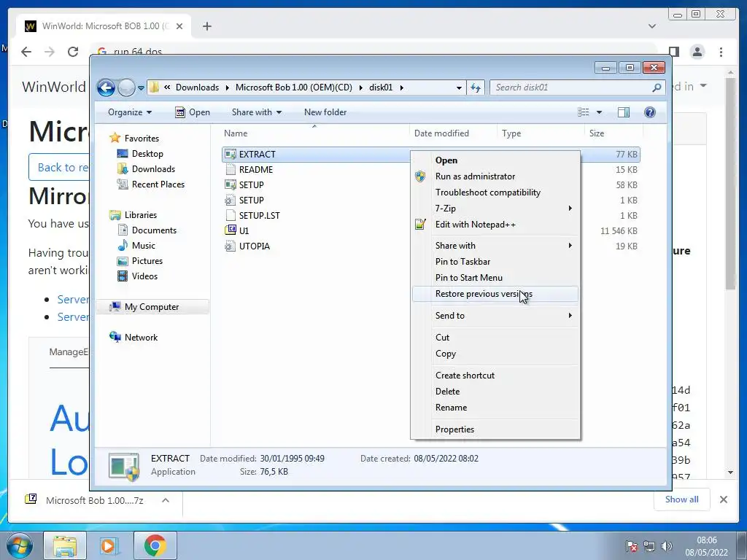
Task: Open a new Chrome tab with plus icon
Action: coord(206,26)
